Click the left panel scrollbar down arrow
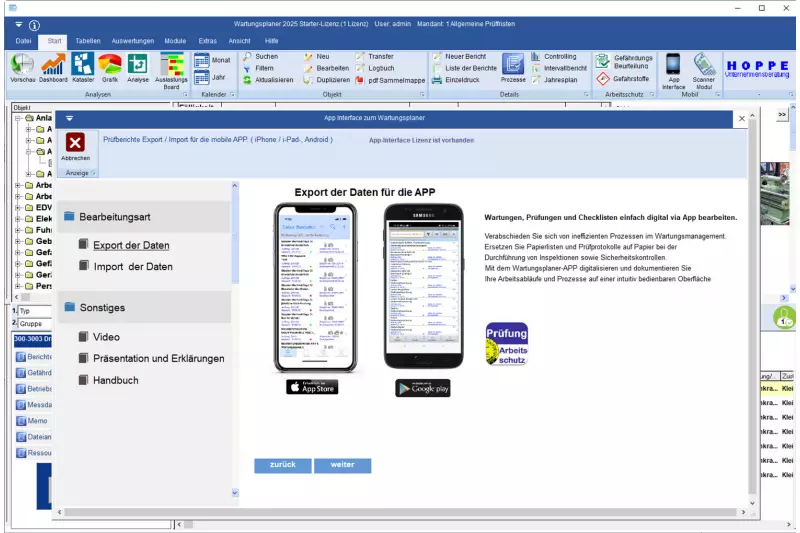Screen dimensions: 800x533 click(236, 492)
